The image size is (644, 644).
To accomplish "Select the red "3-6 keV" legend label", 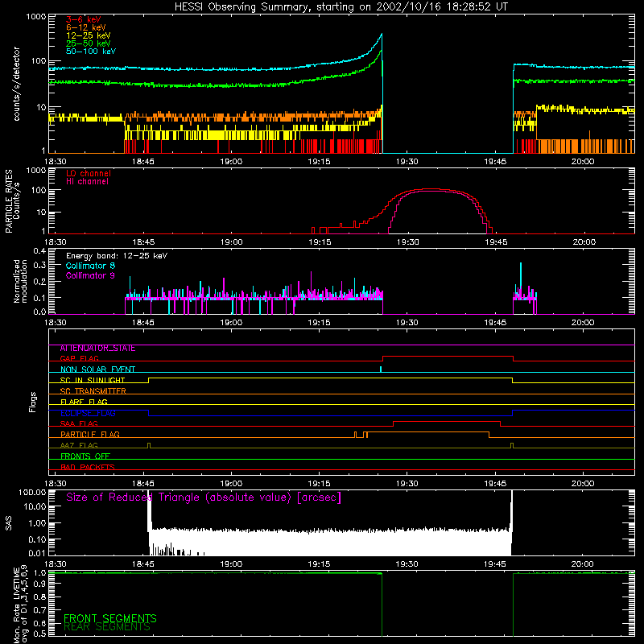I will point(84,19).
